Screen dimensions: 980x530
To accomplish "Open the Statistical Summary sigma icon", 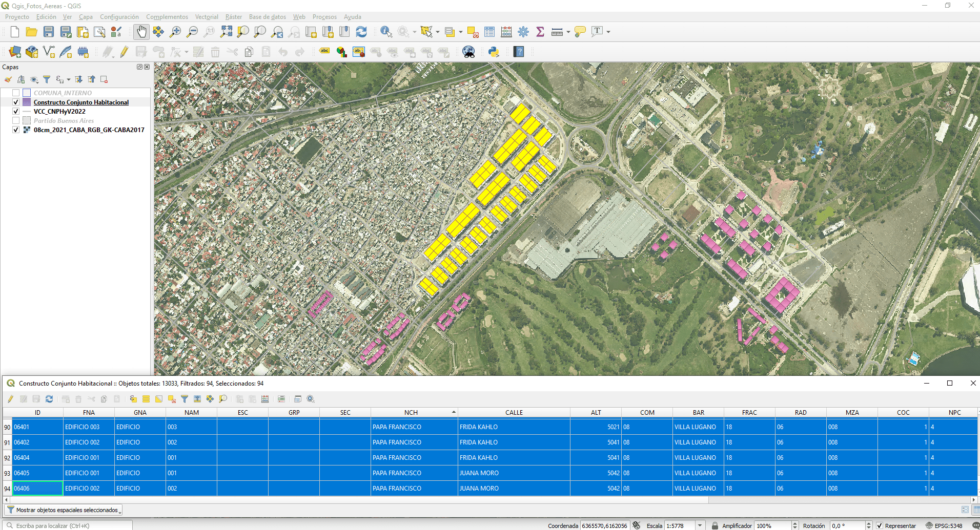I will tap(540, 32).
